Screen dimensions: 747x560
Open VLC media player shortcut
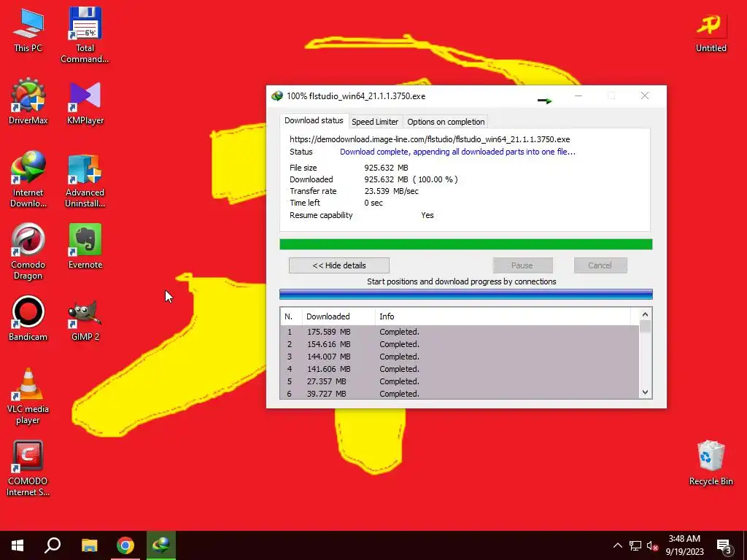click(28, 396)
